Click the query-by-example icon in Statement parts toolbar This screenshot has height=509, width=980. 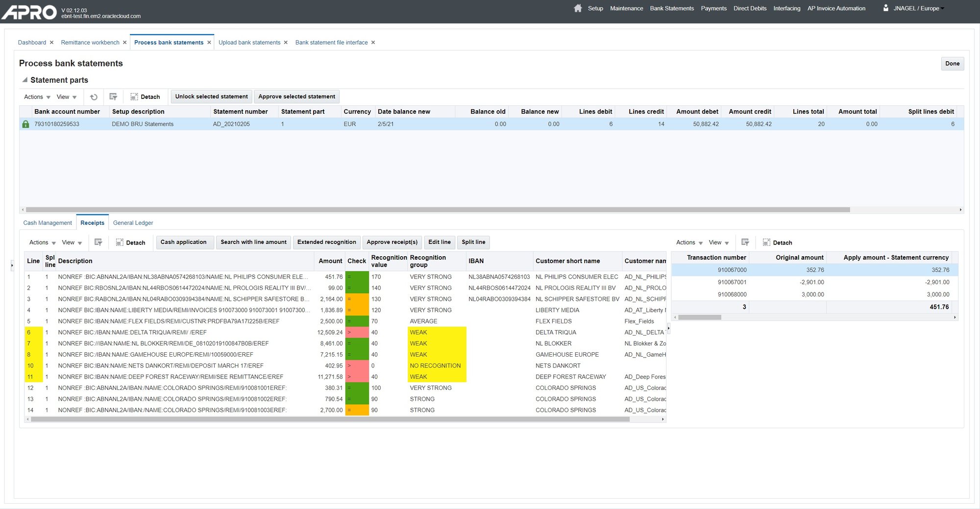click(x=113, y=97)
